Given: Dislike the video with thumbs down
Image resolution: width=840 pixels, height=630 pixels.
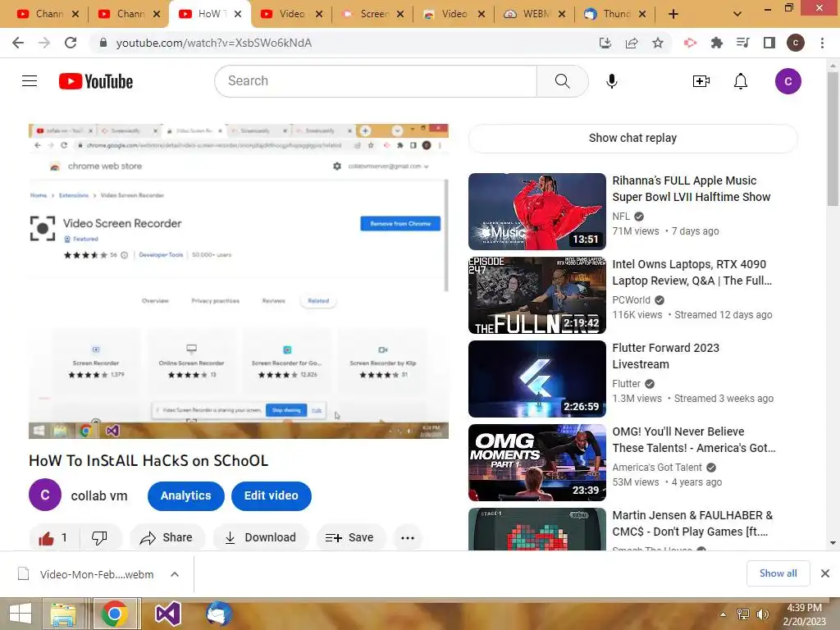Looking at the screenshot, I should tap(99, 538).
